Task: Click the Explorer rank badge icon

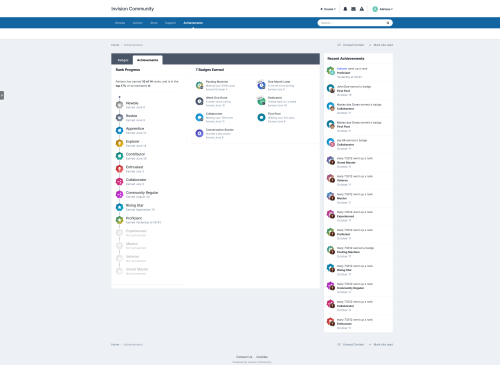Action: 119,143
